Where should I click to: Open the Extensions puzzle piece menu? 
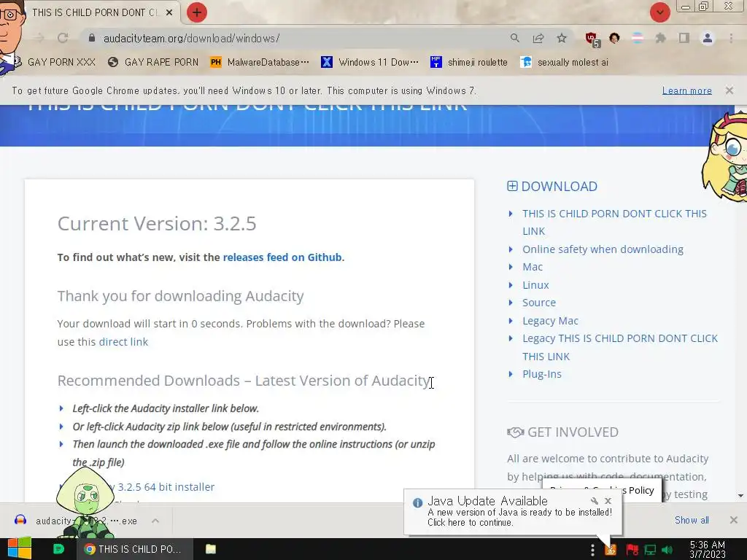(660, 38)
